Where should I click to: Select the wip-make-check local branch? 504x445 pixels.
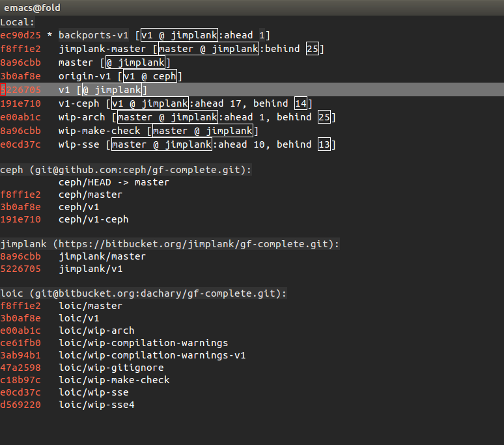pyautogui.click(x=100, y=131)
